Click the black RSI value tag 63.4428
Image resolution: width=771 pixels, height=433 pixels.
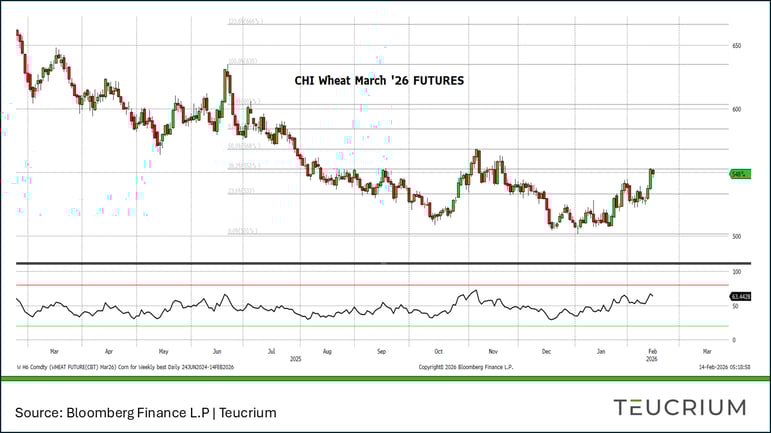coord(741,296)
